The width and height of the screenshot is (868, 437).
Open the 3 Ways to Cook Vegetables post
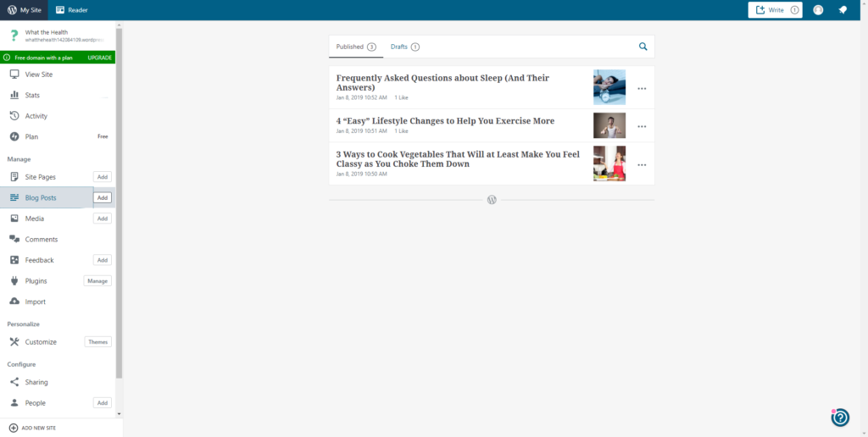click(x=458, y=158)
